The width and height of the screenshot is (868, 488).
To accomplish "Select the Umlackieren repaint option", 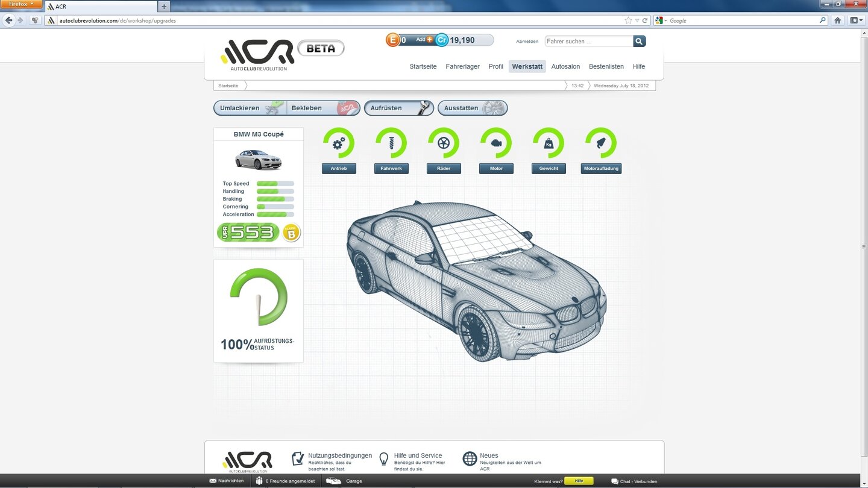I will [x=250, y=108].
